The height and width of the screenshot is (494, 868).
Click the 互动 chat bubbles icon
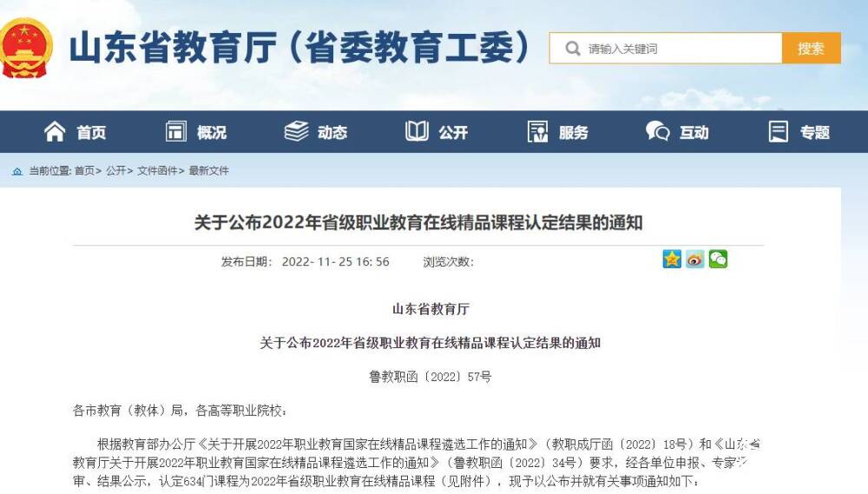pyautogui.click(x=658, y=132)
